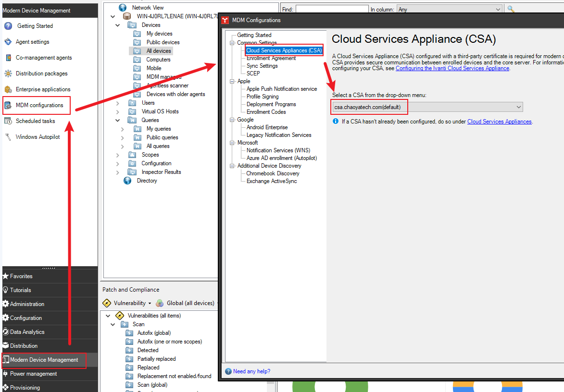Open the Configuring the Ivanti CSA link
Image resolution: width=564 pixels, height=392 pixels.
452,68
